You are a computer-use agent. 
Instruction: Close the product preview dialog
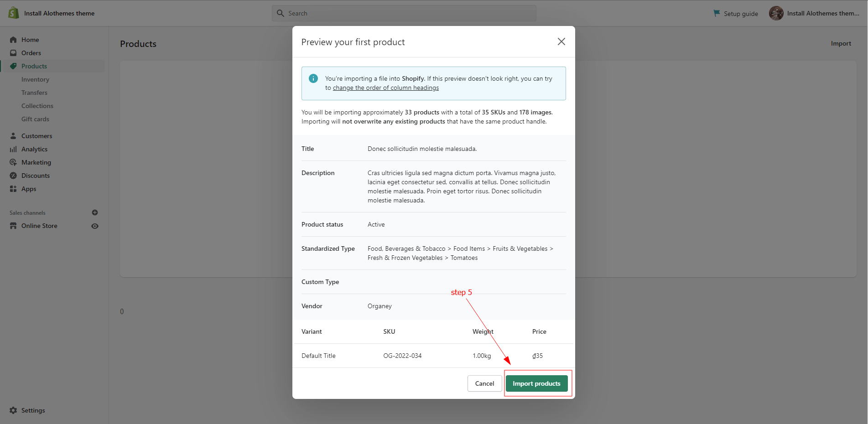[561, 41]
